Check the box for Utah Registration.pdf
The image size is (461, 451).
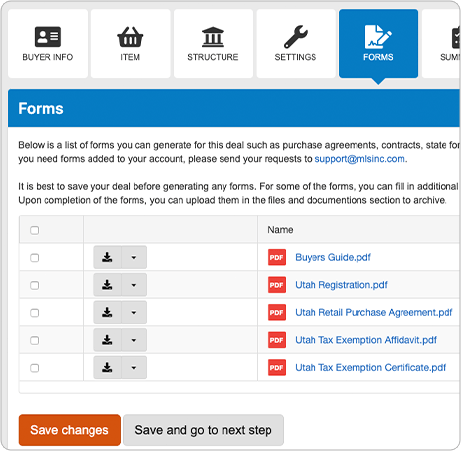[x=35, y=285]
